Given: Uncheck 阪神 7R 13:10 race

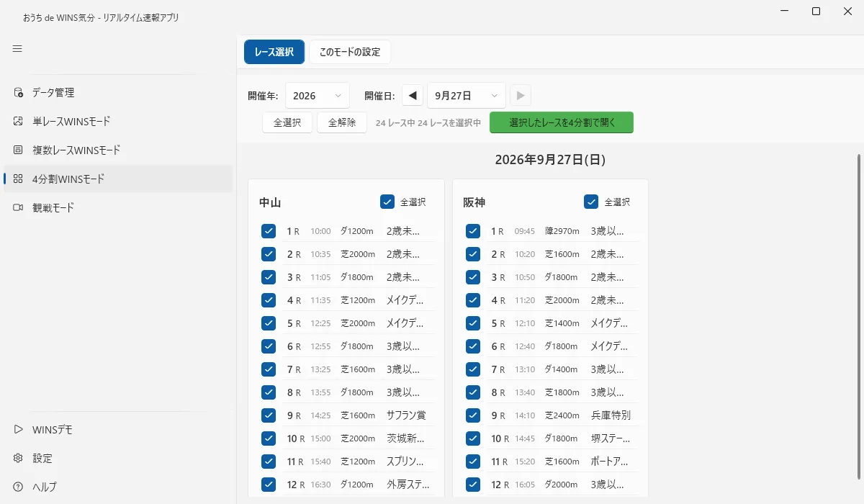Looking at the screenshot, I should click(x=473, y=369).
